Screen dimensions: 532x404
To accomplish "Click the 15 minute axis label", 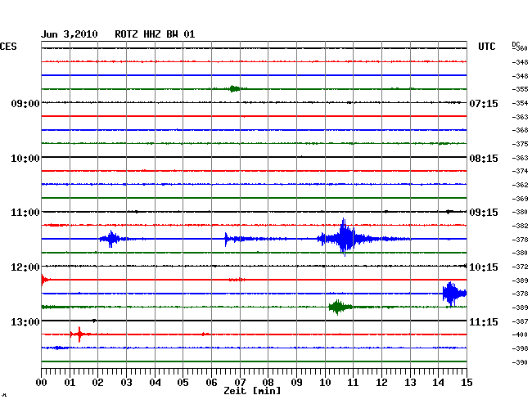I will [467, 383].
